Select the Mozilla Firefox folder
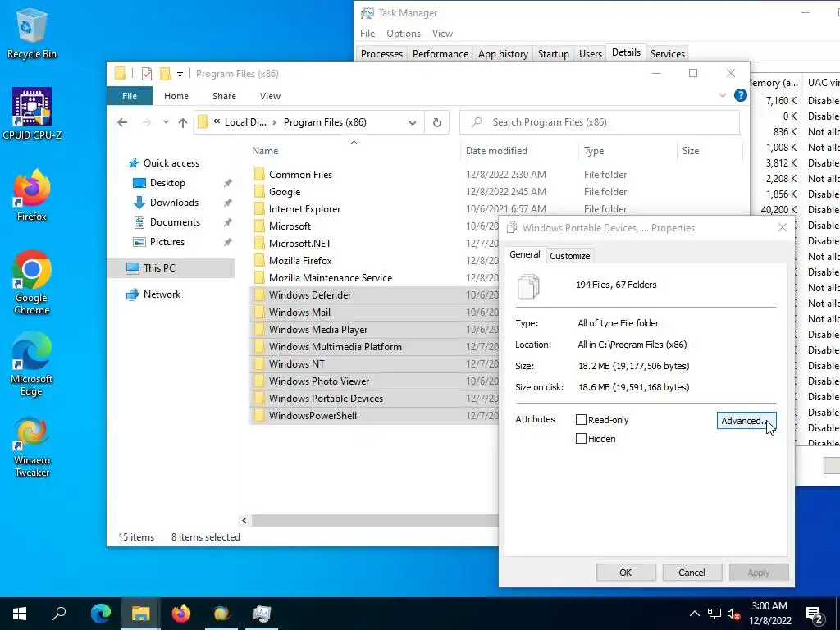 (300, 260)
